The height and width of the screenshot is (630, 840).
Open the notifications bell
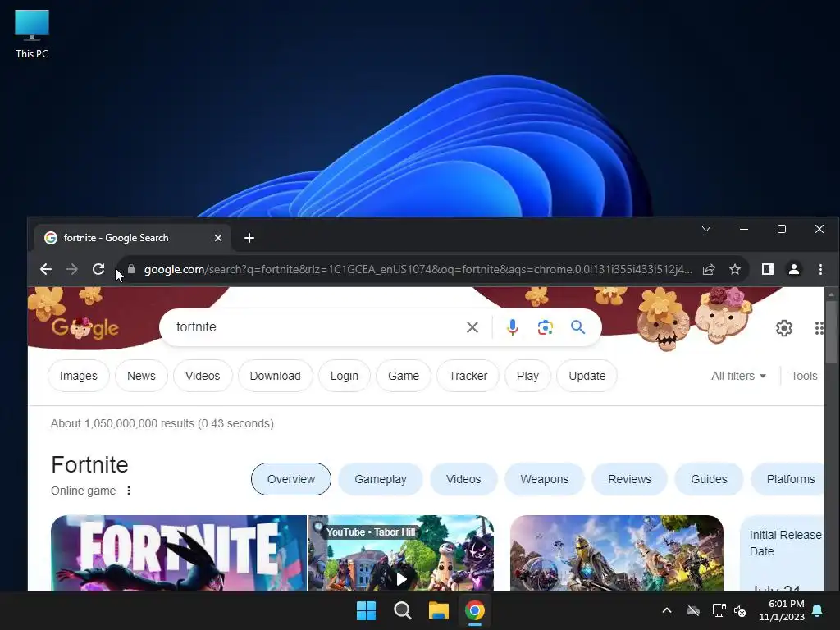pos(818,610)
